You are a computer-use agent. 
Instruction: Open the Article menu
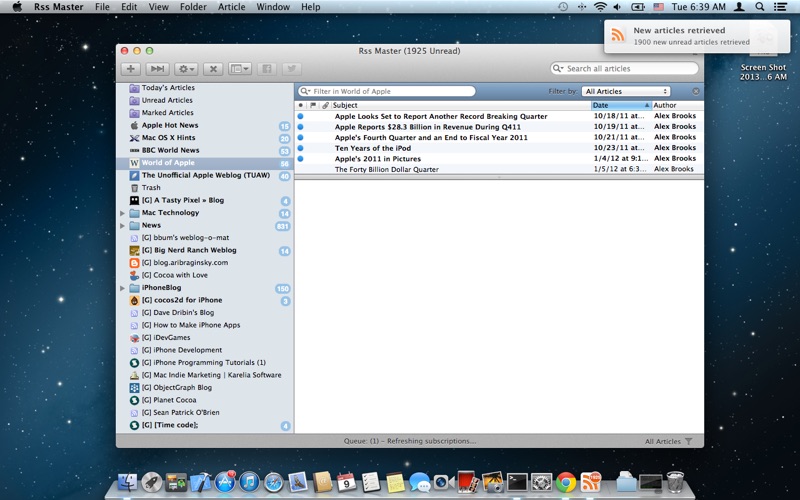click(232, 7)
